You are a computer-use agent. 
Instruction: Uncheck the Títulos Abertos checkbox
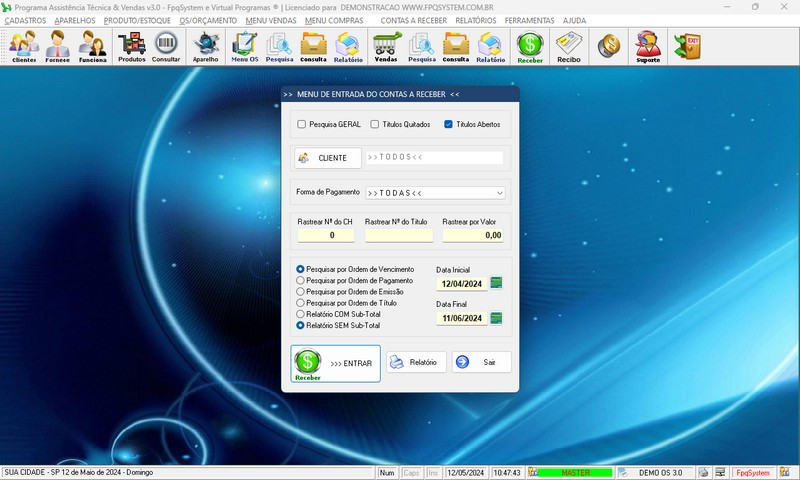point(449,125)
